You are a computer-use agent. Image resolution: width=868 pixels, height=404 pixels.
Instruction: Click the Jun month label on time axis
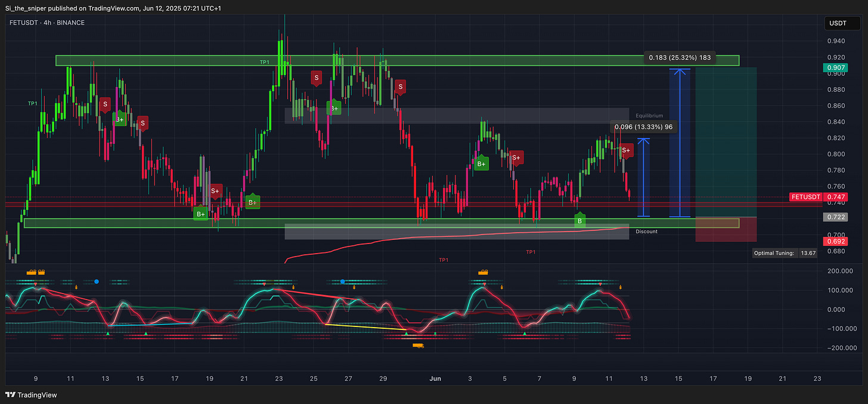pyautogui.click(x=435, y=378)
